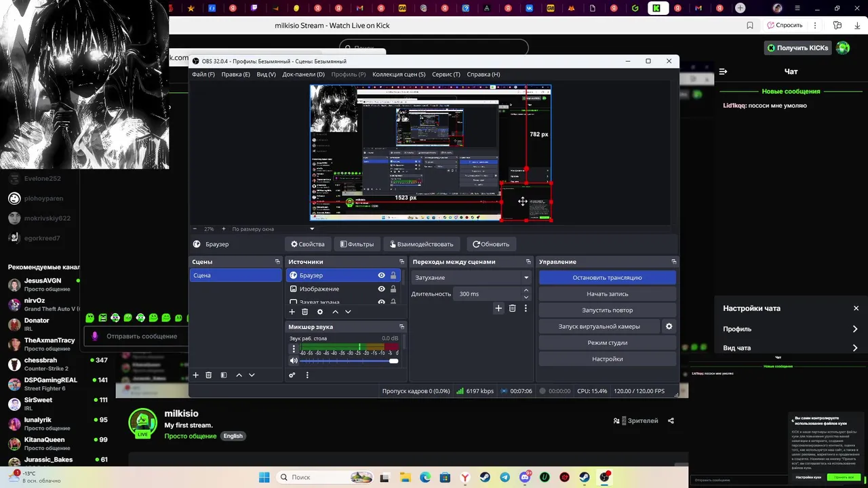Screen dimensions: 868x488
Task: Open Правка (E) menu in OBS
Action: [x=235, y=74]
